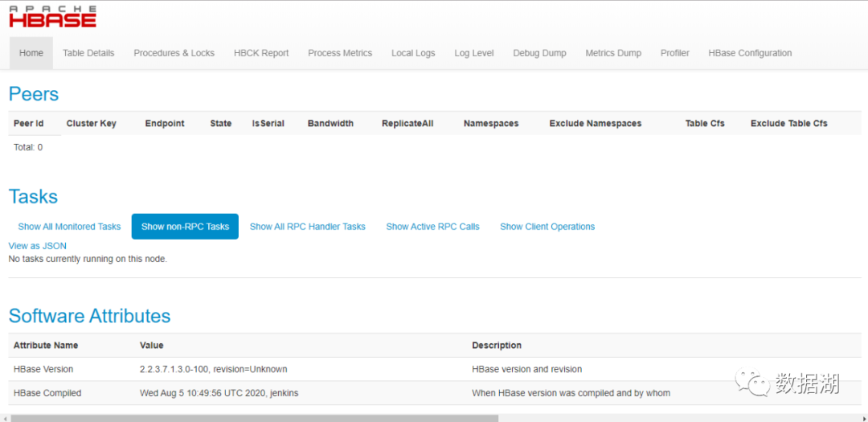Click the Attribute Name column header
868x422 pixels.
[x=46, y=345]
